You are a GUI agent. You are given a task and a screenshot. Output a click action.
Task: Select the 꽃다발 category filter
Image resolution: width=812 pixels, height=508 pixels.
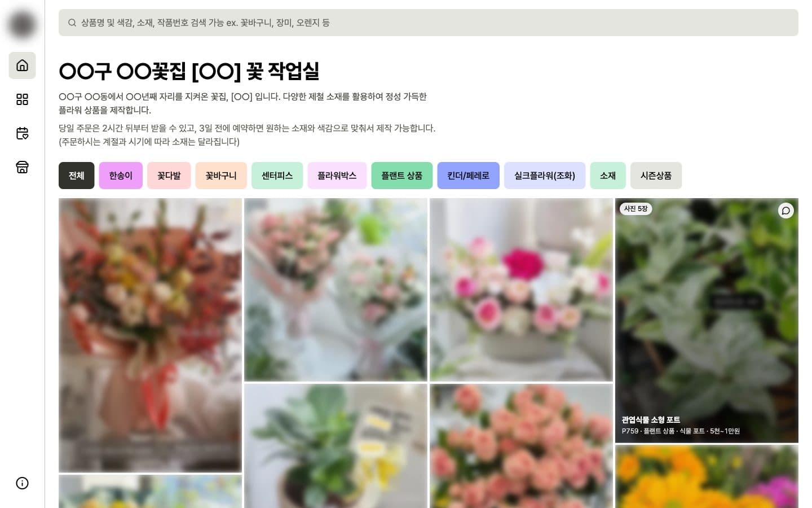169,176
